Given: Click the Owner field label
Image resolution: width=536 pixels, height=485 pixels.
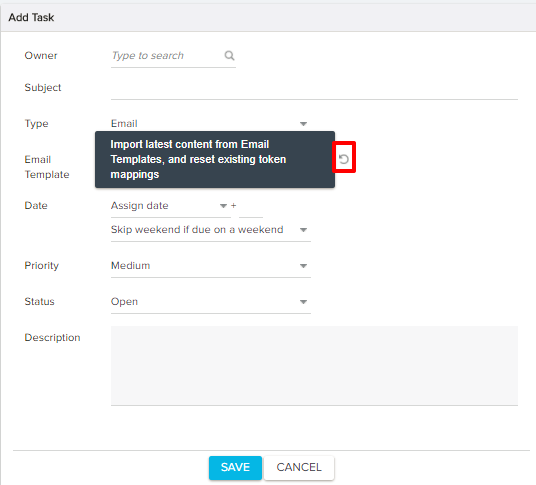Looking at the screenshot, I should tap(41, 55).
